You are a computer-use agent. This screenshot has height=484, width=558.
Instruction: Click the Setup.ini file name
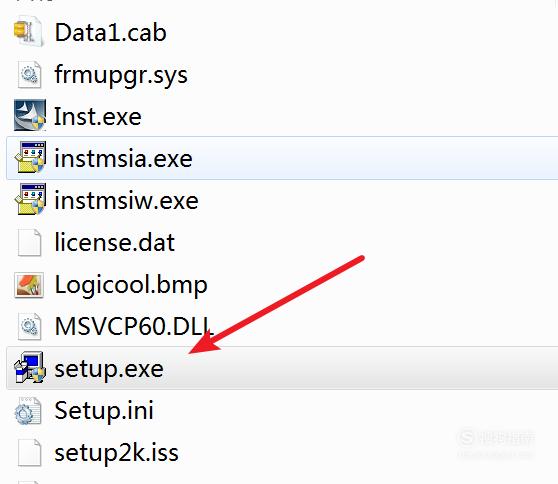[x=104, y=410]
